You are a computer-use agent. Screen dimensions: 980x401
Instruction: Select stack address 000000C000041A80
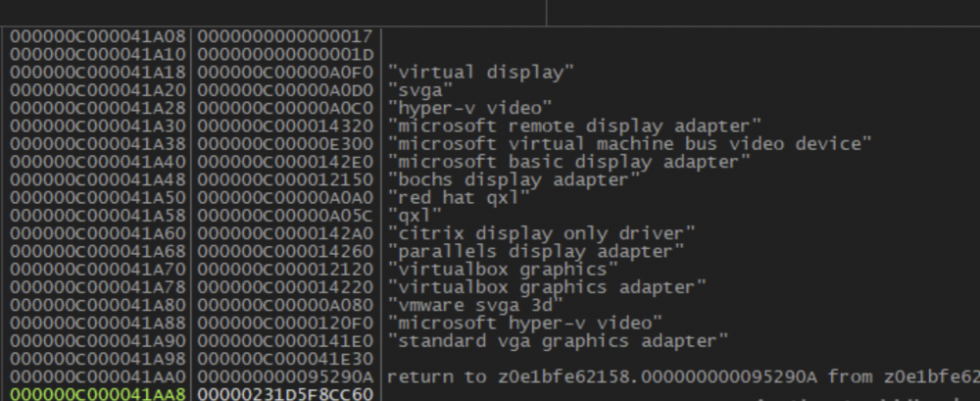pyautogui.click(x=97, y=305)
